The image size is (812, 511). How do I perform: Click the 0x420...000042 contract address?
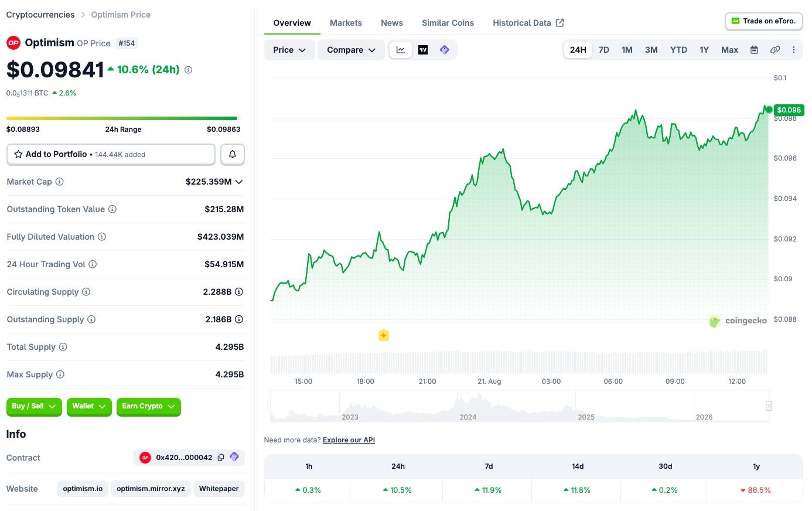(x=184, y=458)
